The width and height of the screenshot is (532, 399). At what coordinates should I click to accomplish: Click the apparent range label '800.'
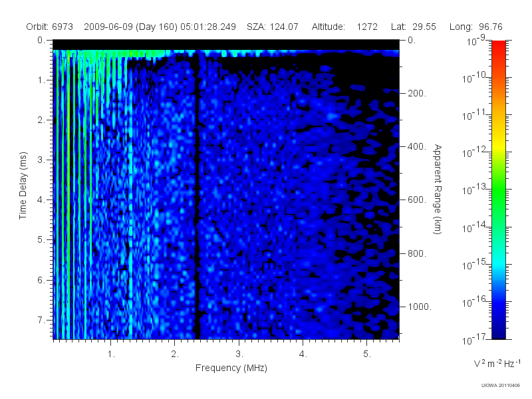(x=417, y=253)
